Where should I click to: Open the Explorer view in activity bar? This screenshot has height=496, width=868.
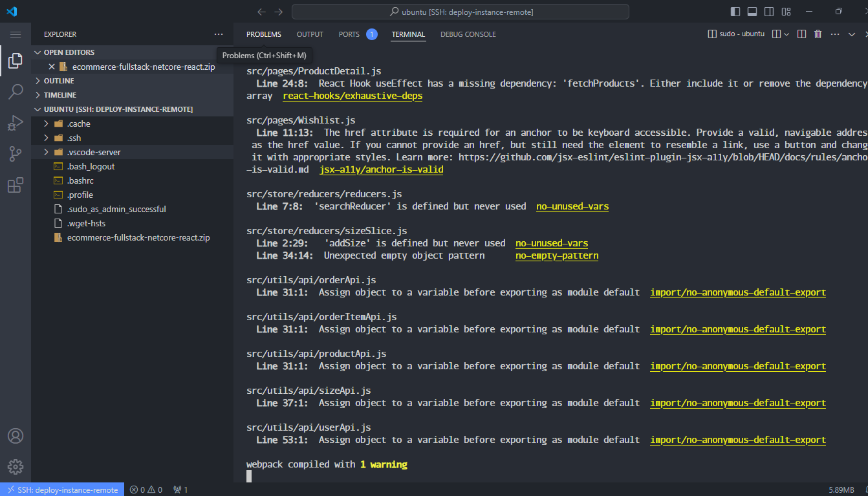coord(16,61)
